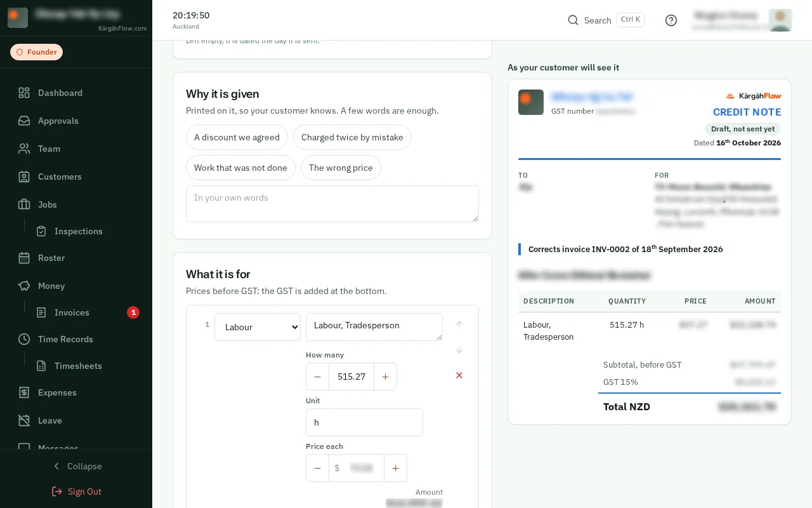The height and width of the screenshot is (508, 812).
Task: Click the Approvals inbox icon
Action: [24, 121]
